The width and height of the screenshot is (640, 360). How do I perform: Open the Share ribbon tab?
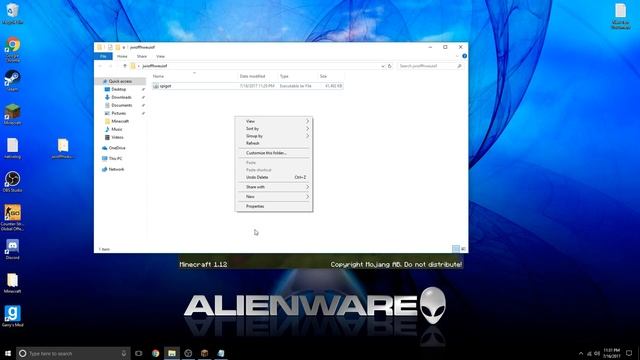point(142,56)
